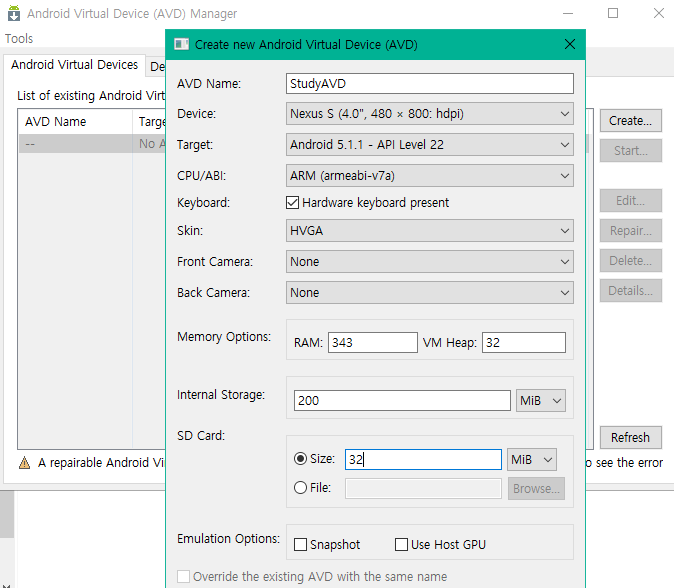Image resolution: width=674 pixels, height=588 pixels.
Task: Maximize the AVD Manager window
Action: (x=613, y=13)
